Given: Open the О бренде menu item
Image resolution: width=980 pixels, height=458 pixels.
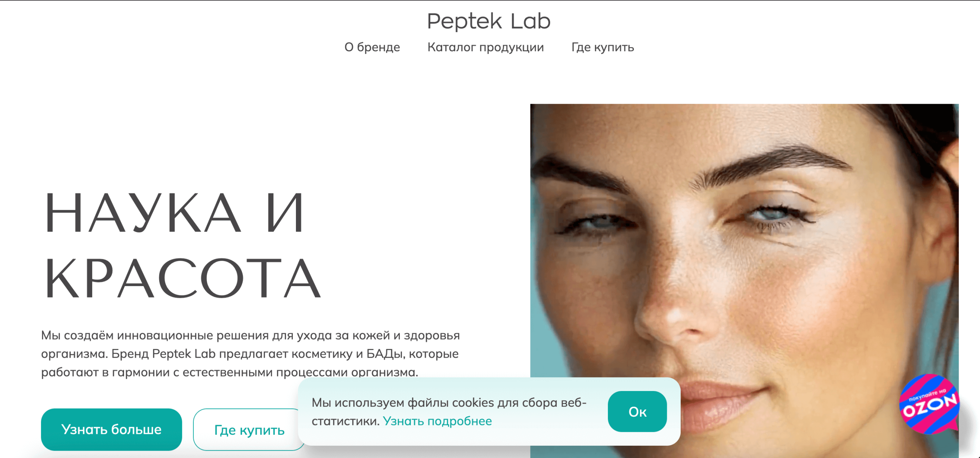Looking at the screenshot, I should click(x=372, y=47).
